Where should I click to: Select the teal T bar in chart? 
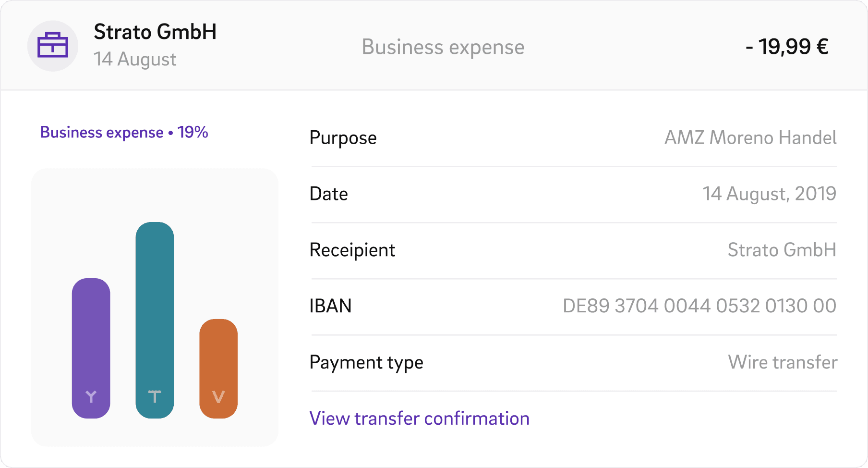tap(155, 320)
